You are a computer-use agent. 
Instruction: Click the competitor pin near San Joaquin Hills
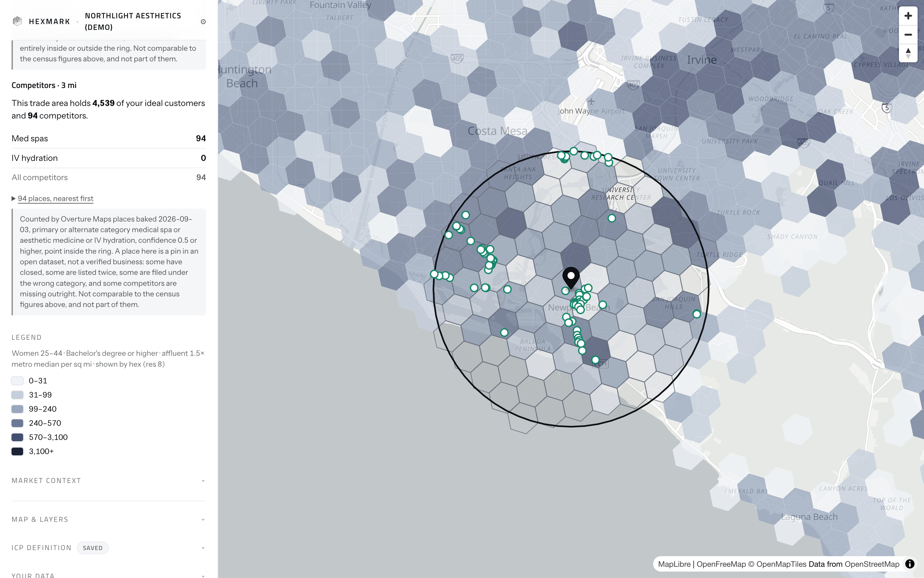coord(697,314)
